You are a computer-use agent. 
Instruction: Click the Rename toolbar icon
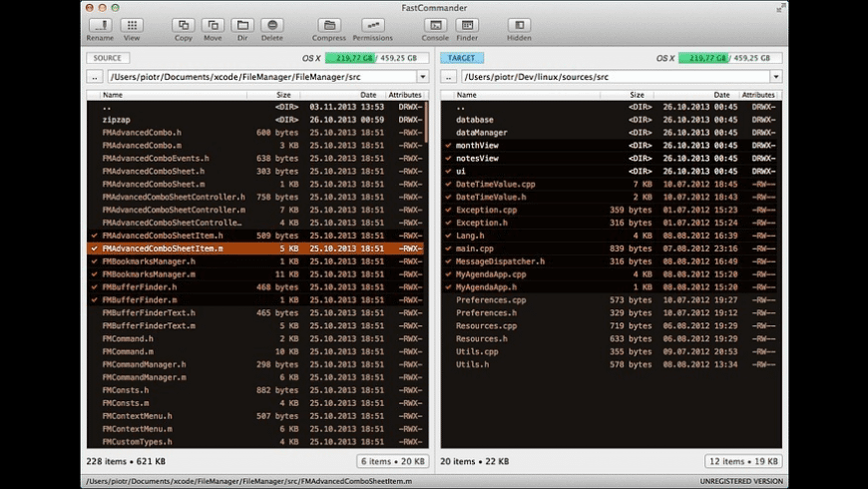pyautogui.click(x=100, y=25)
